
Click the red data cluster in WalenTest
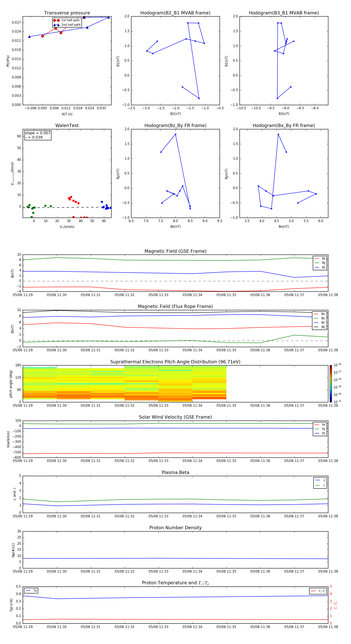pos(74,200)
